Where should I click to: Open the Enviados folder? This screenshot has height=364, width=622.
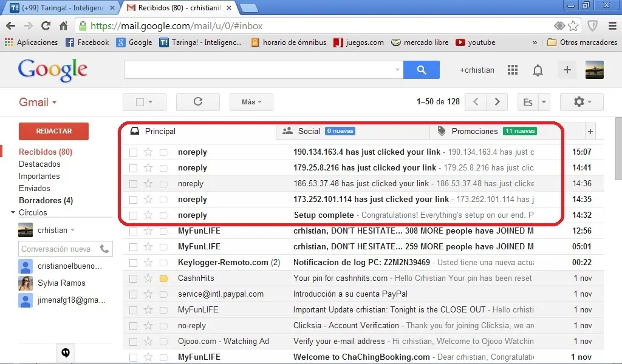click(x=35, y=188)
